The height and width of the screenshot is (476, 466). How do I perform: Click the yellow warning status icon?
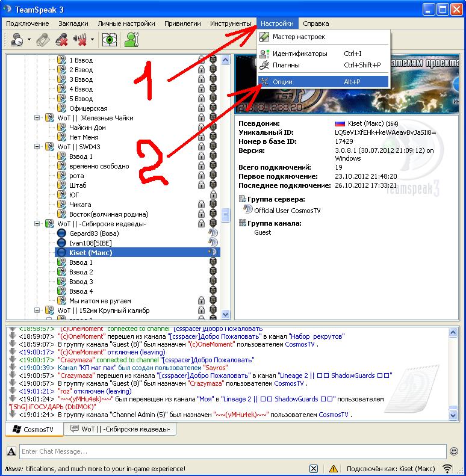point(334,469)
